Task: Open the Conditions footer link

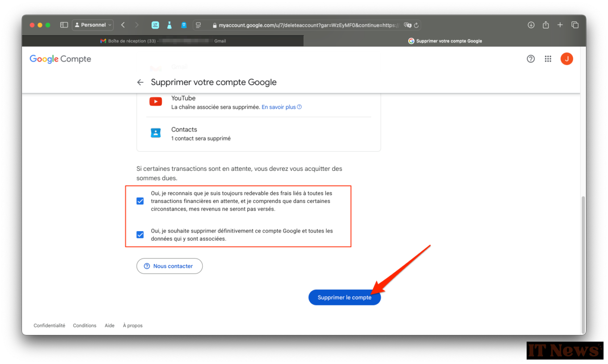Action: click(84, 326)
